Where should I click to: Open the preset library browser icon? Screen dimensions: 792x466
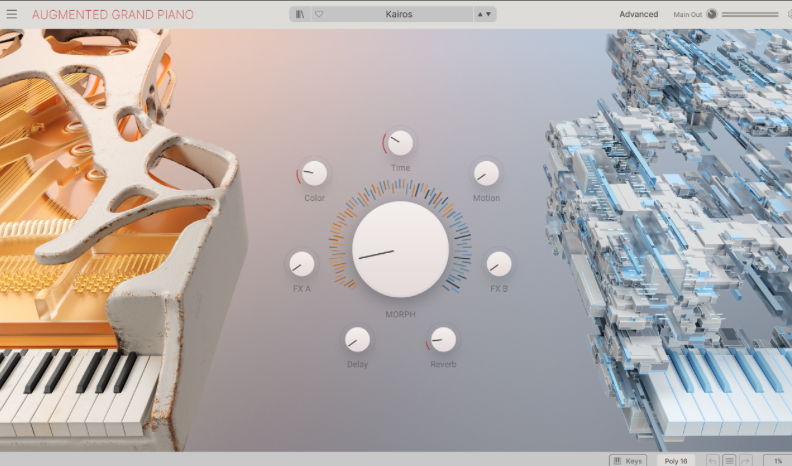(x=300, y=14)
